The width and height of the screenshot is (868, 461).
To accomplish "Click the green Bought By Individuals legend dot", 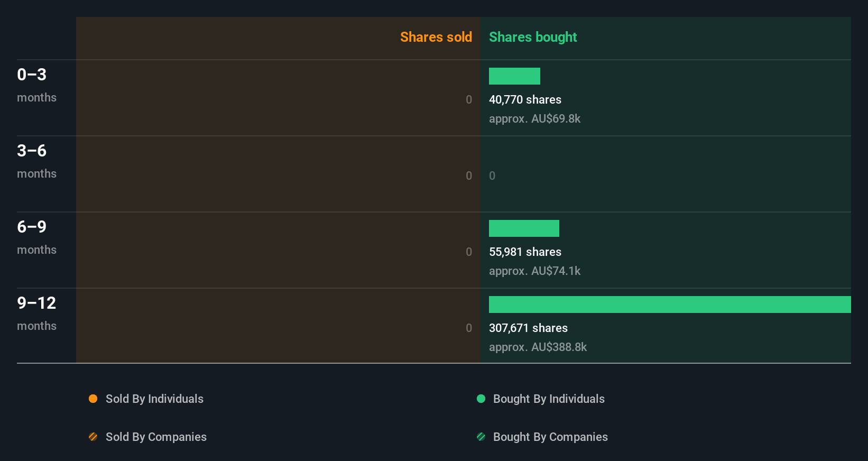I will pos(481,399).
